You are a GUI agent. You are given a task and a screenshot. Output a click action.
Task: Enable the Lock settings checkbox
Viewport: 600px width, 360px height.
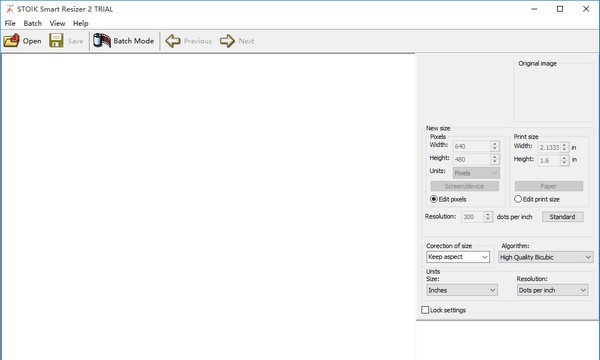[425, 310]
